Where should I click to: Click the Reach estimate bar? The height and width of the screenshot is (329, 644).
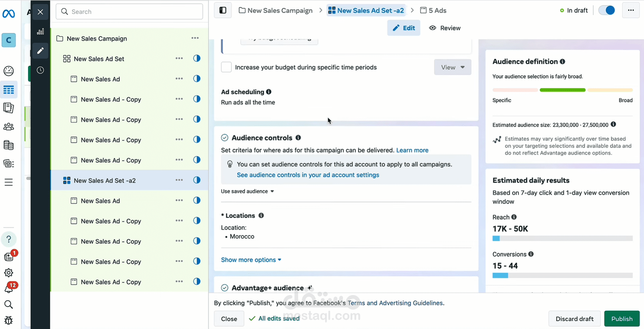coord(563,238)
